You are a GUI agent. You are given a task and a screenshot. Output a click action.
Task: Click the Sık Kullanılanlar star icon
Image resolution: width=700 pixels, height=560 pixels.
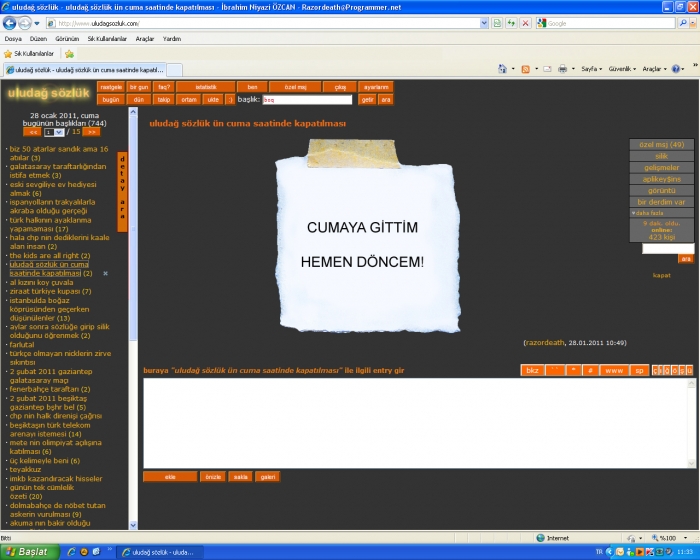pos(8,54)
